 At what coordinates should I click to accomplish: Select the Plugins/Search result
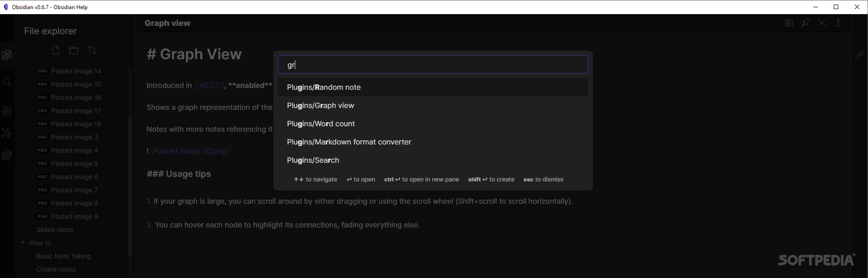(x=433, y=160)
